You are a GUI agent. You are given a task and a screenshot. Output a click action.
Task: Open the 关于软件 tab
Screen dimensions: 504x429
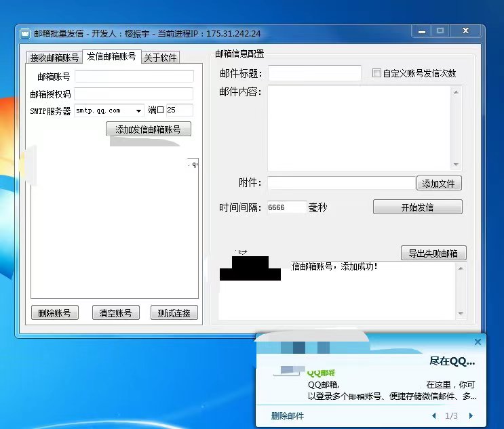[160, 58]
